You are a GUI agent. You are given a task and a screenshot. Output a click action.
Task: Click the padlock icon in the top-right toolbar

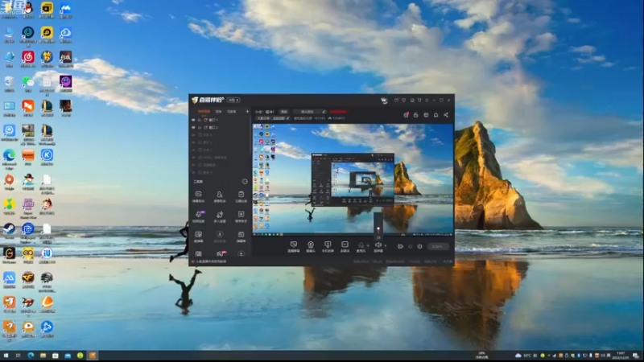point(415,115)
